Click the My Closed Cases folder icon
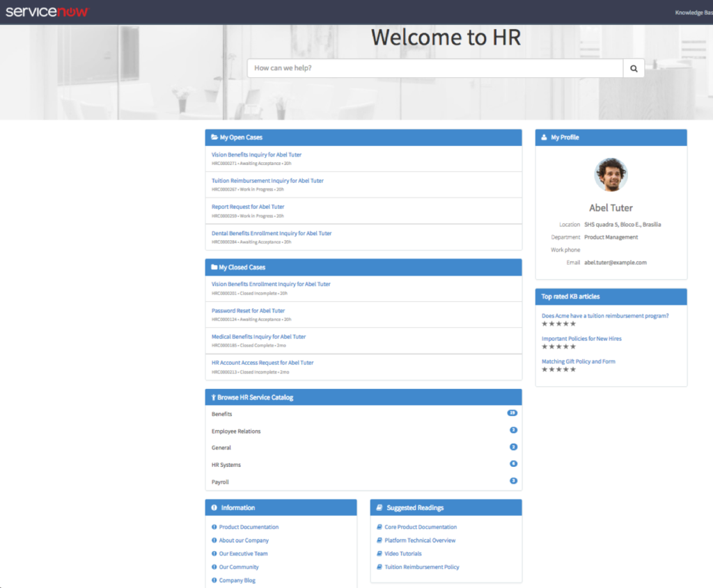Viewport: 713px width, 588px height. tap(214, 267)
